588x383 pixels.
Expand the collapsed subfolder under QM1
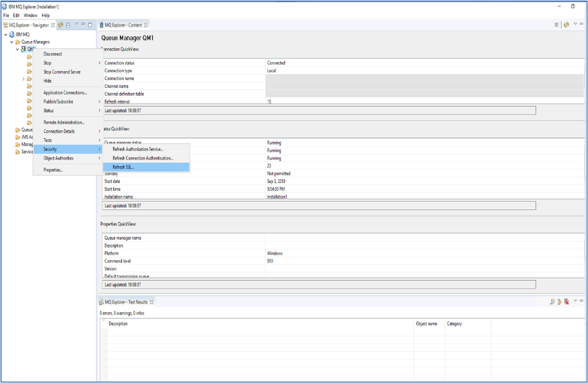23,79
